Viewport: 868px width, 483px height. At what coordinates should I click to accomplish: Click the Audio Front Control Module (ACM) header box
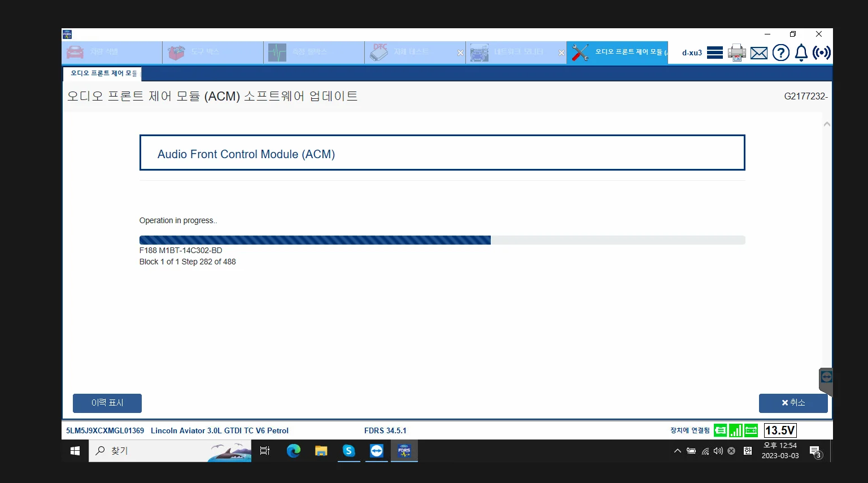tap(442, 153)
